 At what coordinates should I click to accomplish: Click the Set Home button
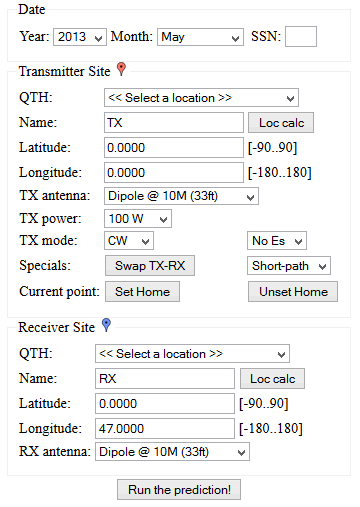142,292
